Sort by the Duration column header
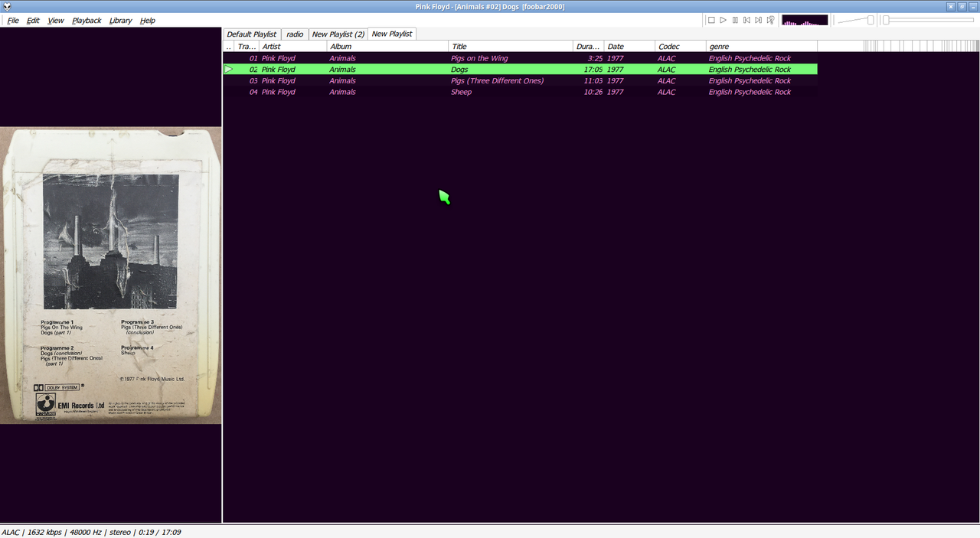This screenshot has width=980, height=538. point(588,47)
